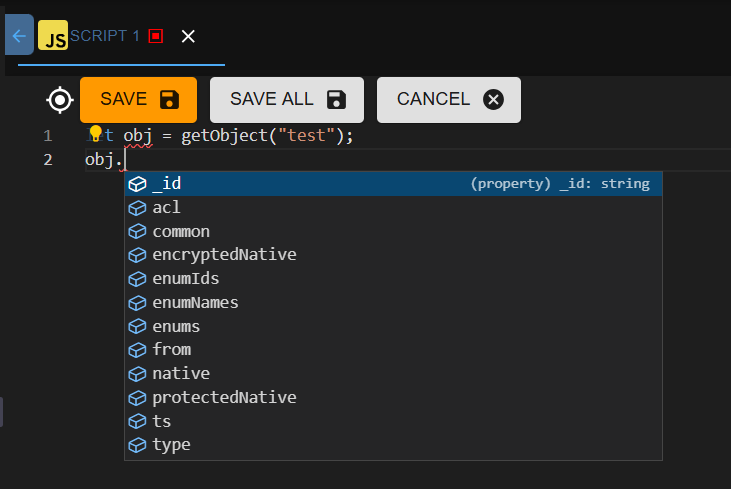Select the acl autocomplete suggestion
731x489 pixels.
(393, 207)
